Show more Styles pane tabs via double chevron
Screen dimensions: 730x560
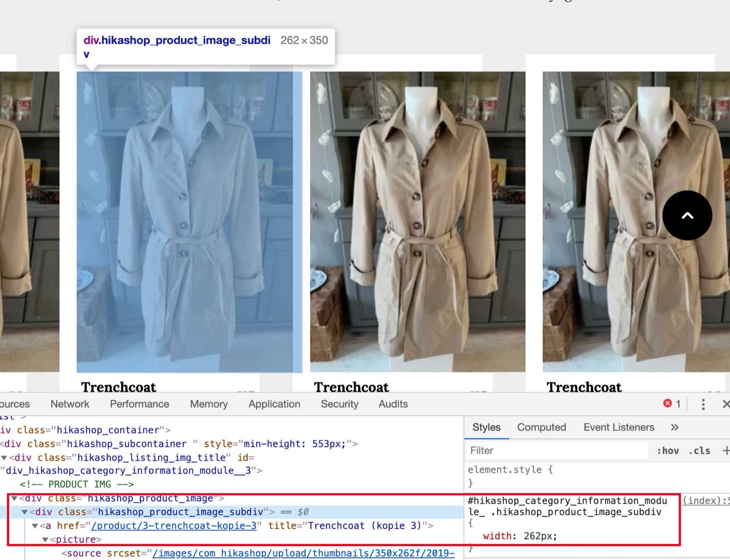click(x=675, y=427)
